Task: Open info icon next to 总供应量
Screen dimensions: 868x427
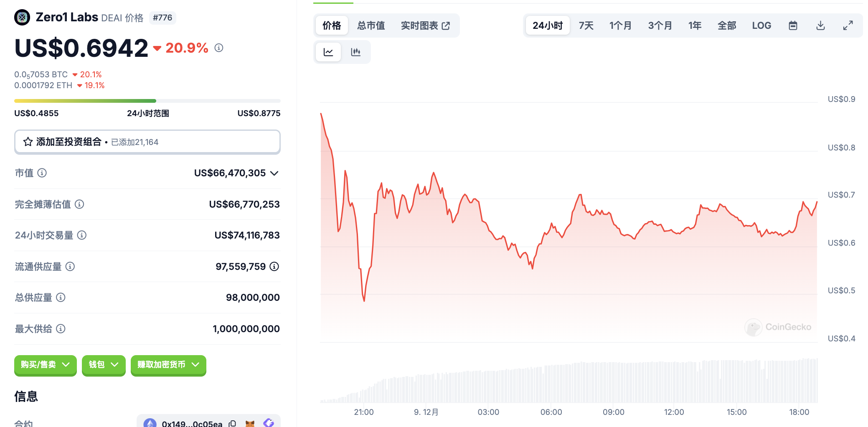Action: (61, 297)
